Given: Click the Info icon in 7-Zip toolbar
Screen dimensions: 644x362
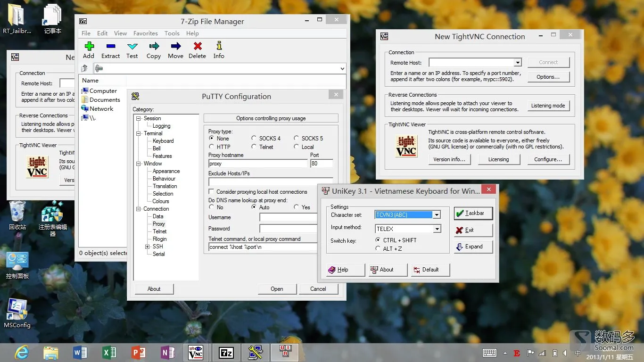Looking at the screenshot, I should 219,46.
